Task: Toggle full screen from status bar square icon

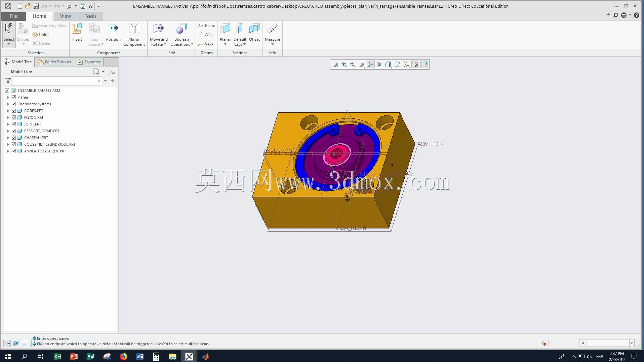Action: [x=25, y=343]
